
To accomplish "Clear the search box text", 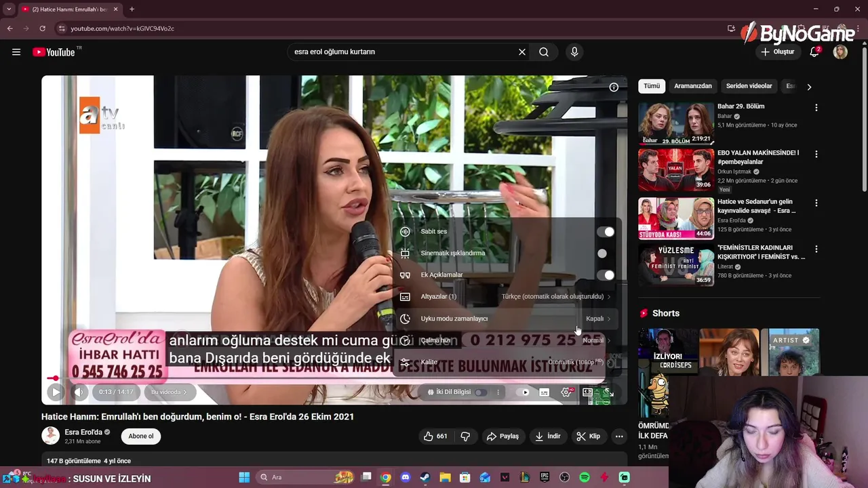I will 522,52.
